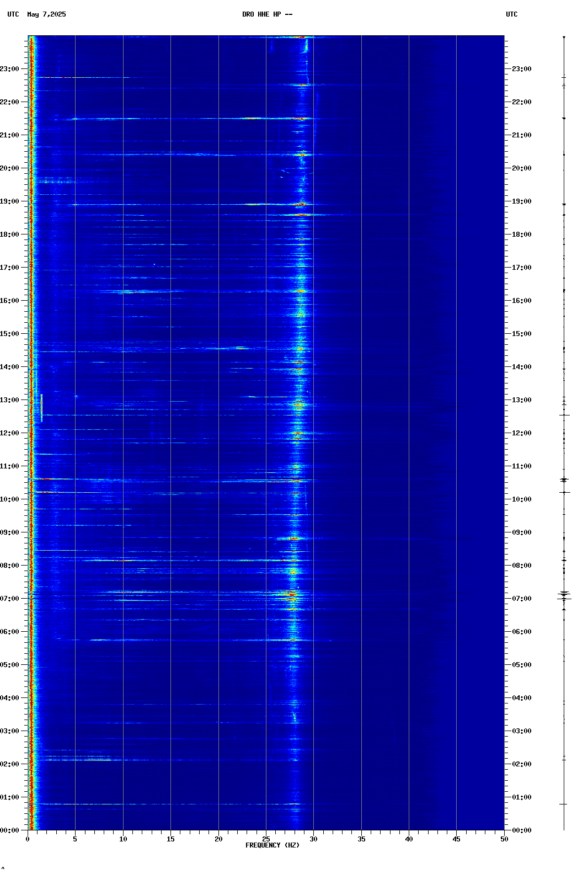Select 03:00 on the right time axis
This screenshot has width=588, height=874.
(x=522, y=731)
